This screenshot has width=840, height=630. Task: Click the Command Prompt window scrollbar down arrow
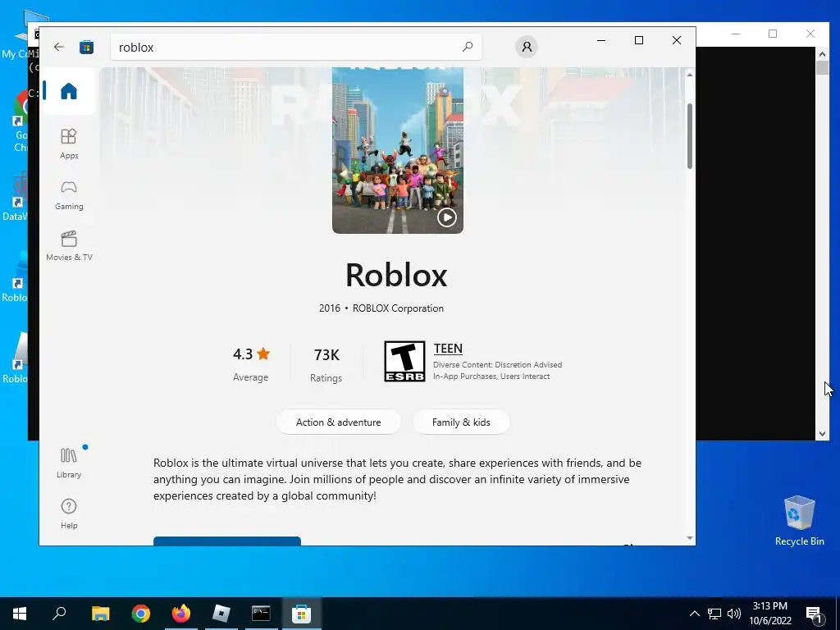(x=822, y=434)
